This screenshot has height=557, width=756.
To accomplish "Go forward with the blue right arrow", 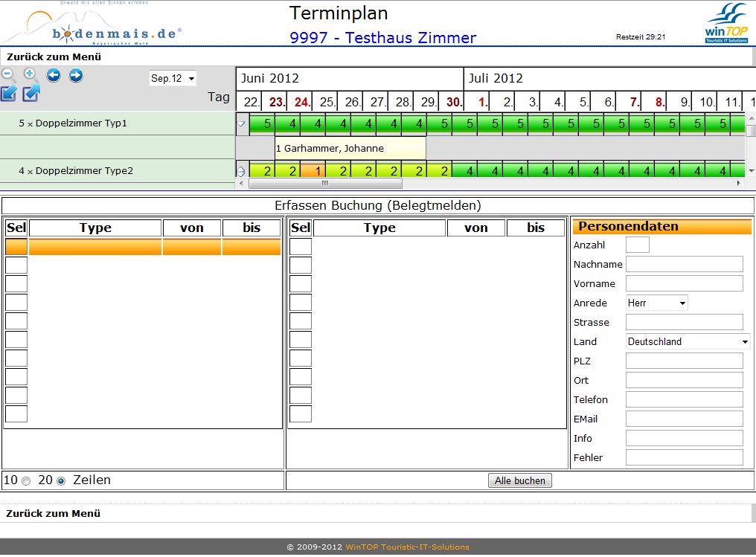I will pyautogui.click(x=76, y=74).
